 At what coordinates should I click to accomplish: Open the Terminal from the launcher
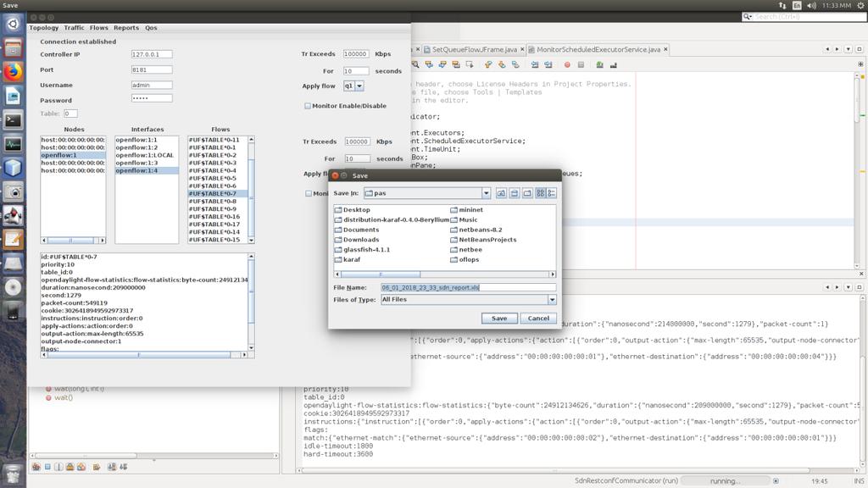tap(13, 120)
